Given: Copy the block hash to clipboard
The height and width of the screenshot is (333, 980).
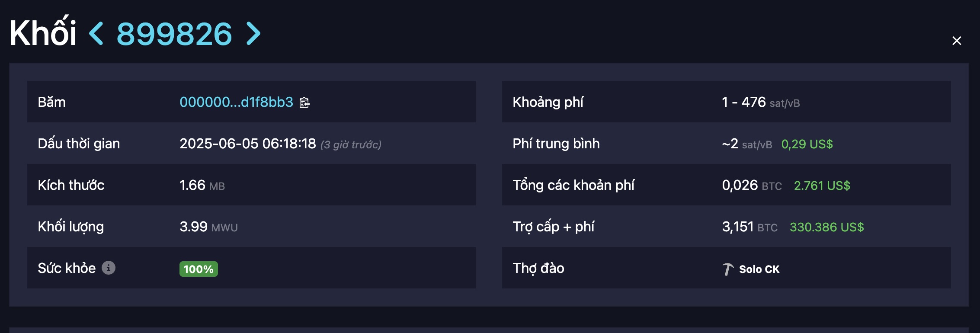Looking at the screenshot, I should pyautogui.click(x=304, y=102).
